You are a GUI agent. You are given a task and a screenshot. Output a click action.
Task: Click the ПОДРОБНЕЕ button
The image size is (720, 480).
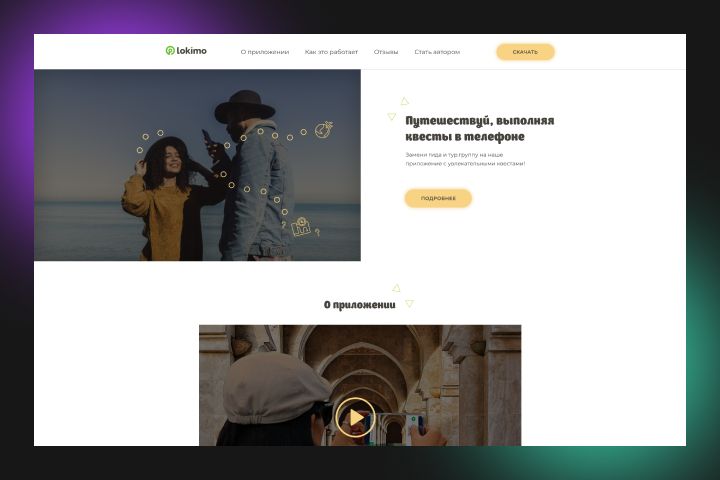tap(438, 198)
